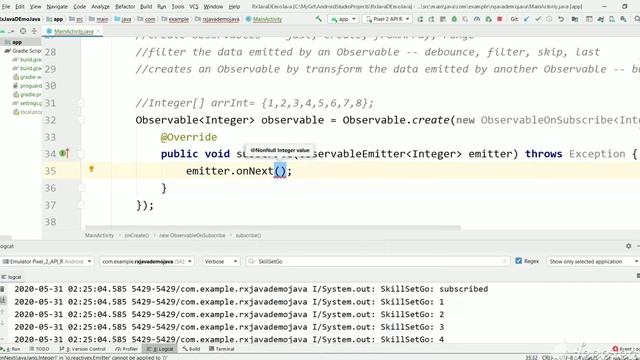Image resolution: width=640 pixels, height=360 pixels.
Task: Open the File menu
Action: click(6, 7)
